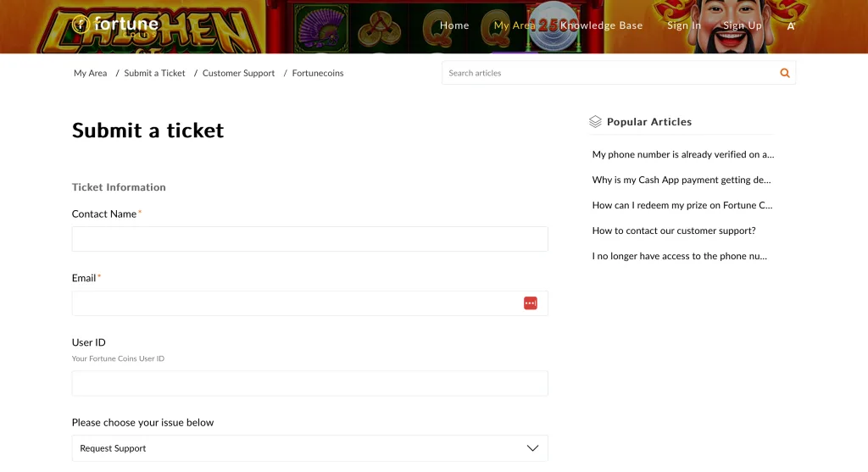Click the Popular Articles stack icon
Screen dimensions: 868x472
(595, 122)
